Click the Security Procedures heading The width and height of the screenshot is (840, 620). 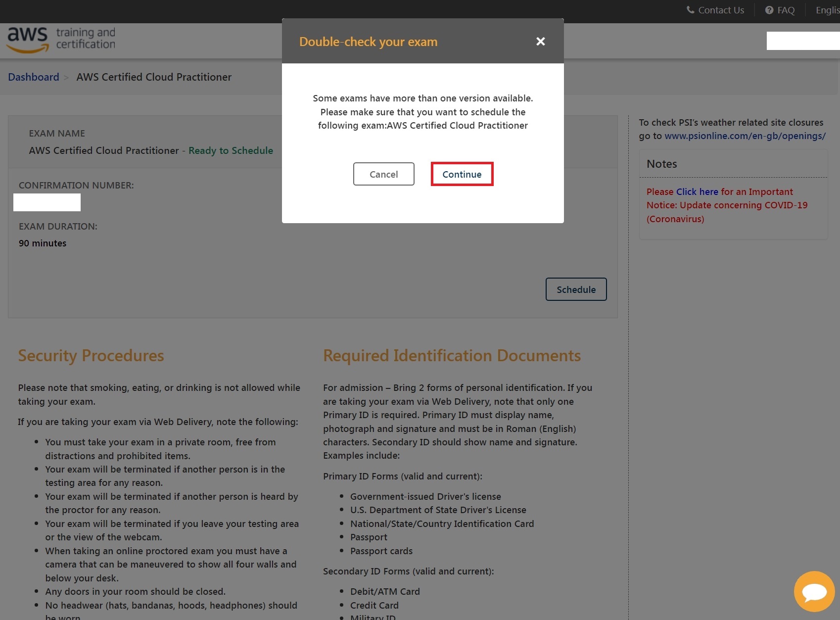91,356
